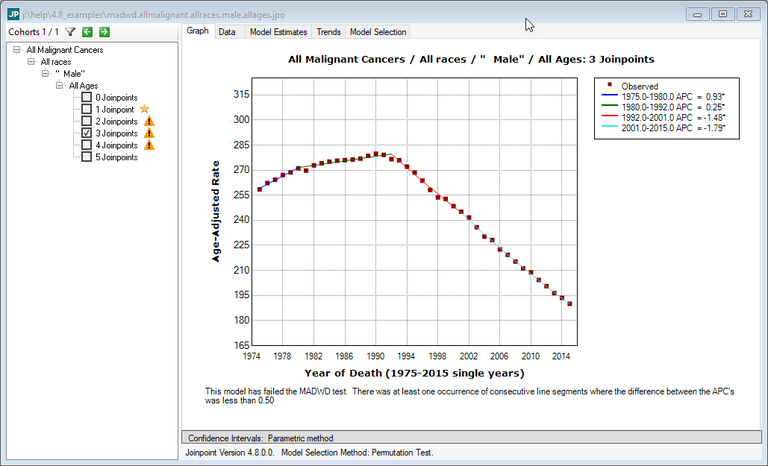Image resolution: width=768 pixels, height=466 pixels.
Task: Click the star icon beside 1 Joinpoint
Action: coord(145,108)
